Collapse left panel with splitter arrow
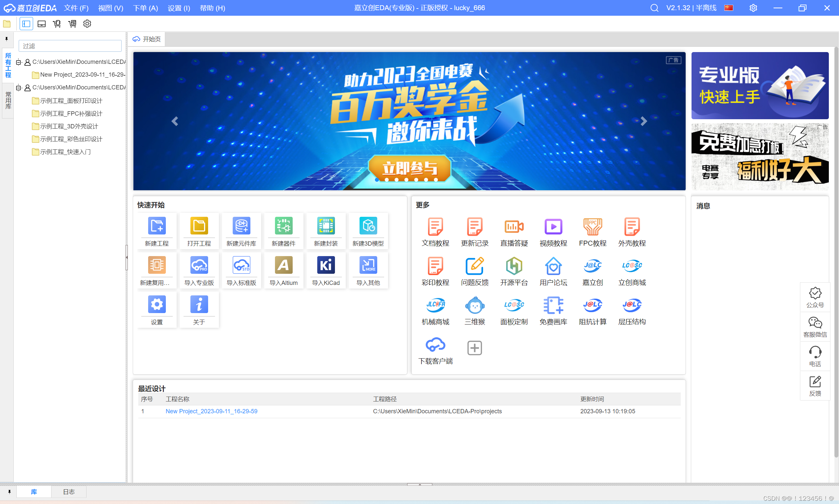 coord(127,257)
